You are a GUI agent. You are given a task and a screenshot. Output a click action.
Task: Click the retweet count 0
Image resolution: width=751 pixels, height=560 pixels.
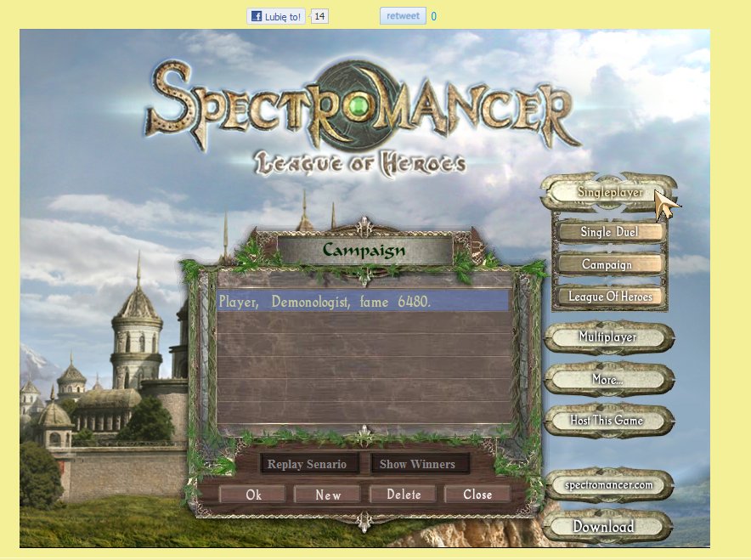click(433, 16)
